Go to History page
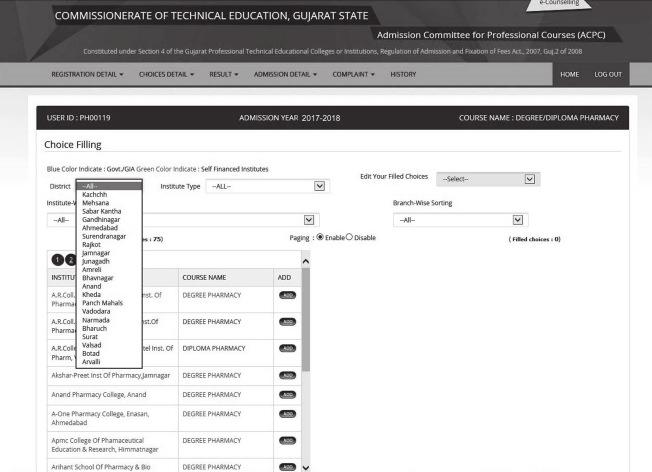This screenshot has height=472, width=652. click(x=403, y=74)
